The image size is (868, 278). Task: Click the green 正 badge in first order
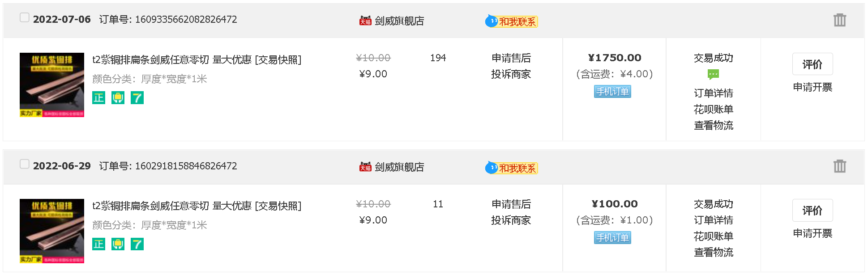98,97
